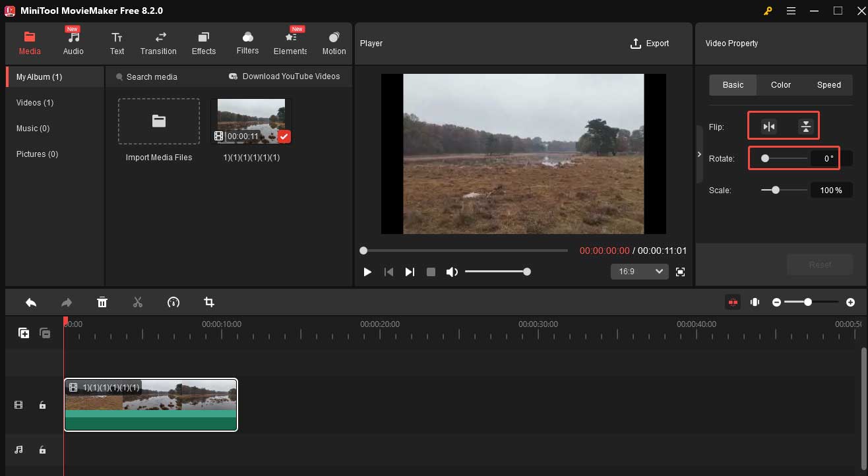This screenshot has width=868, height=476.
Task: Open the hamburger main menu
Action: (791, 11)
